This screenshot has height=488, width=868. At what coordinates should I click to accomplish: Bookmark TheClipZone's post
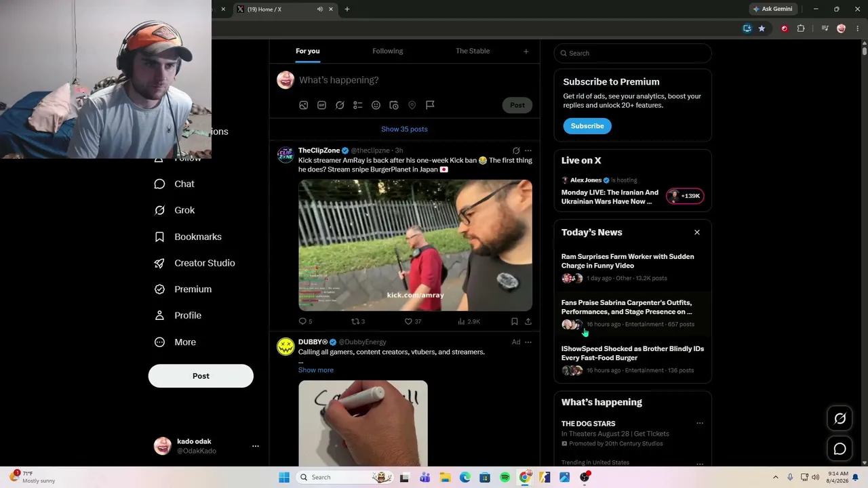[x=515, y=321]
